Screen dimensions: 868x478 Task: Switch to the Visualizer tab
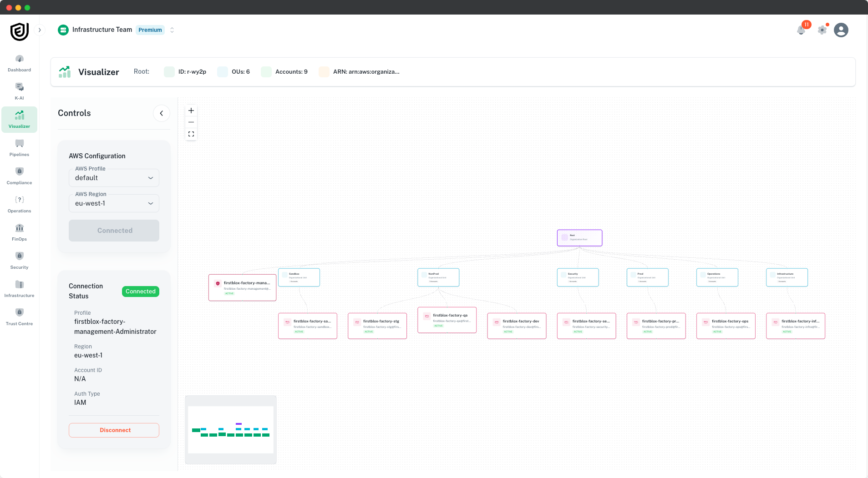(19, 119)
